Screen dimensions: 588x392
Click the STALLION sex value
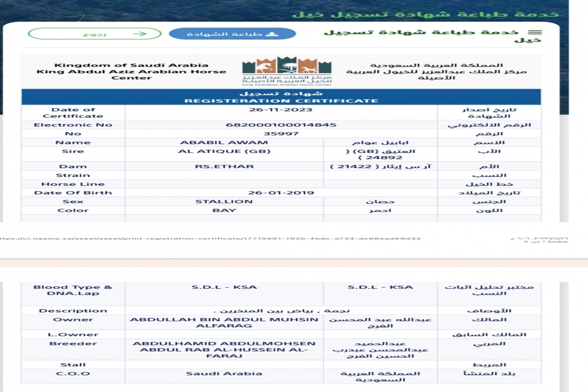(x=224, y=202)
